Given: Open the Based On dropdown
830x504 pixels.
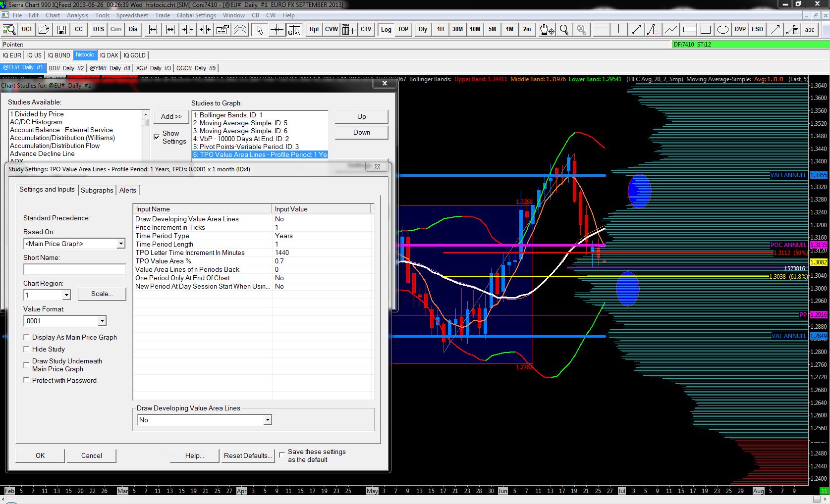Looking at the screenshot, I should 120,244.
